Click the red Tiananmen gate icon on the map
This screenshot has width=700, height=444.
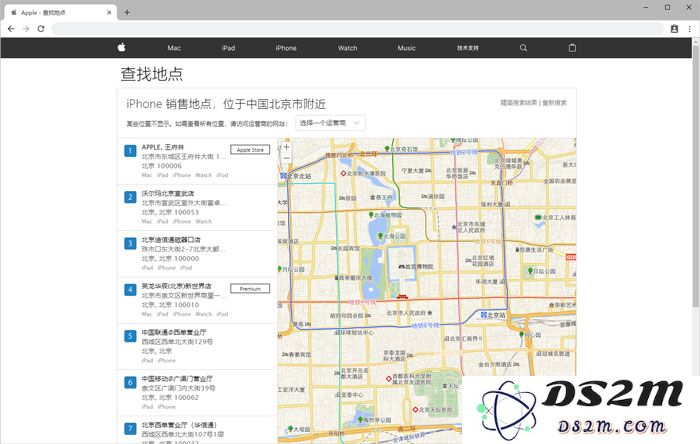pos(402,296)
